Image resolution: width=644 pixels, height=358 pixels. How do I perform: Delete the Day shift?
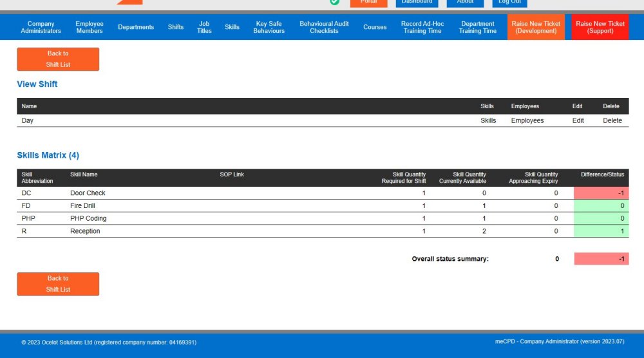point(612,120)
